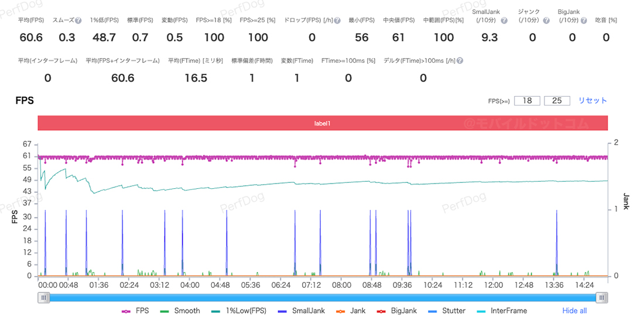Show or hide Stutter legend series

pyautogui.click(x=448, y=311)
